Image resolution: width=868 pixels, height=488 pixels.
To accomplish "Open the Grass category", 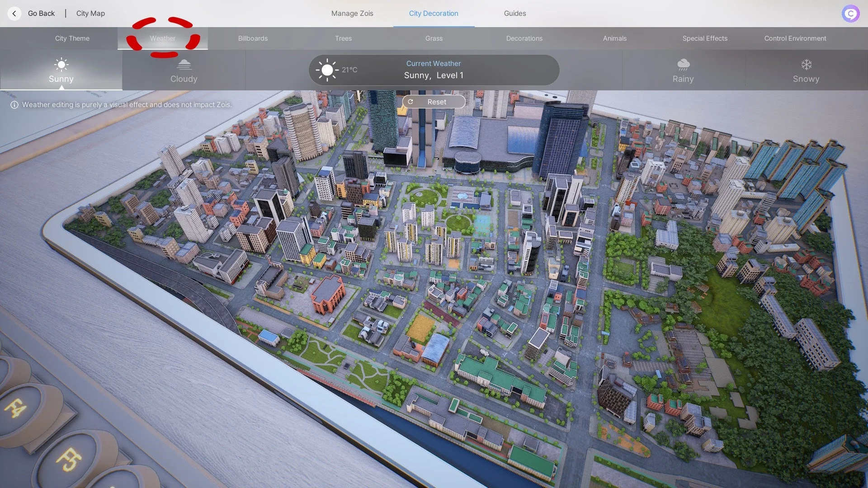I will 434,38.
